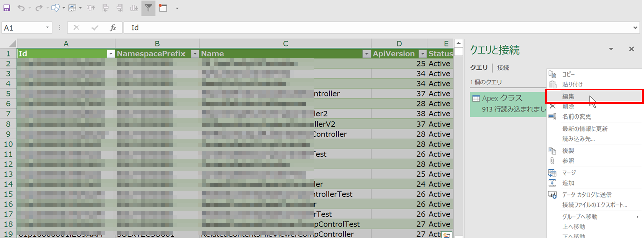644x238 pixels.
Task: Undo the last action
Action: pos(21,8)
